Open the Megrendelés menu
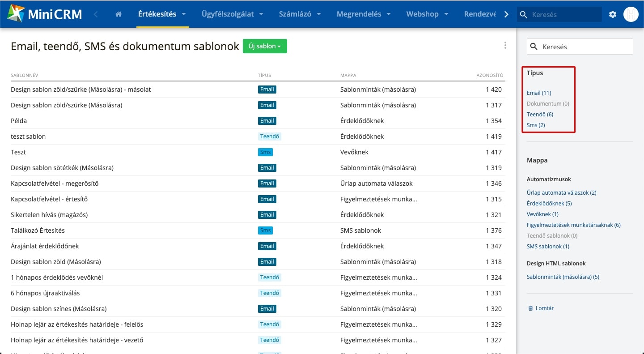 tap(364, 14)
